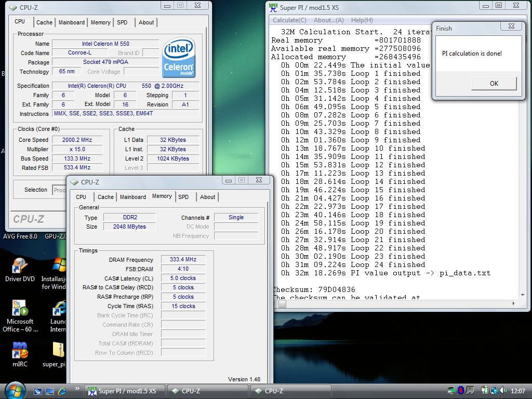532x399 pixels.
Task: Open mIRC desktop shortcut
Action: 20,354
